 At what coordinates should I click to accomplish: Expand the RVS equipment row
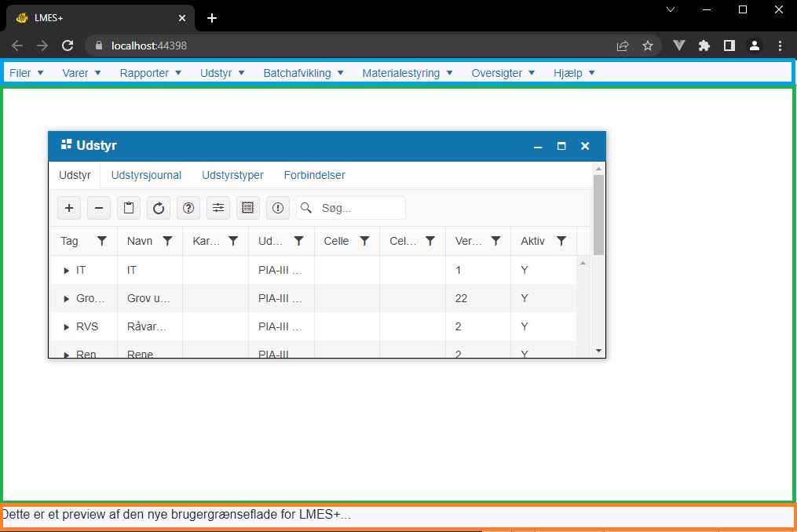click(x=66, y=326)
